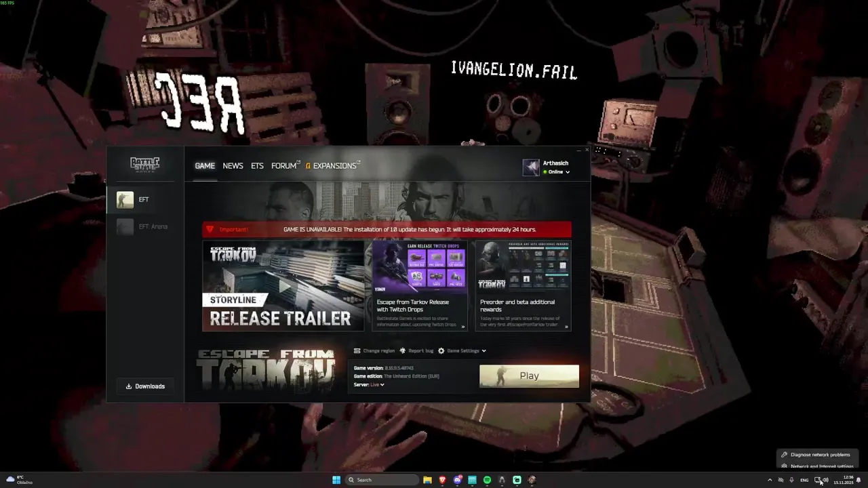Select The Unheard Edition (EUR) text
Image resolution: width=868 pixels, height=488 pixels.
point(412,376)
